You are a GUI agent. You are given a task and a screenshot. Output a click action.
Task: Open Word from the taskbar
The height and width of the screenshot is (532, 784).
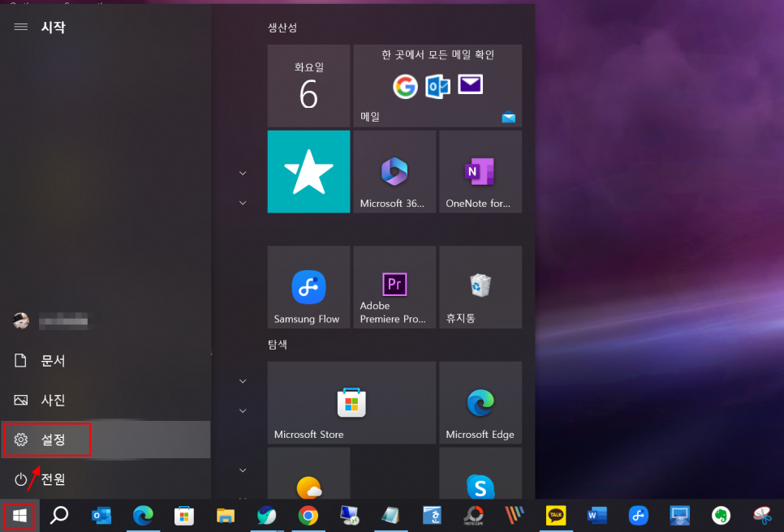pyautogui.click(x=597, y=515)
